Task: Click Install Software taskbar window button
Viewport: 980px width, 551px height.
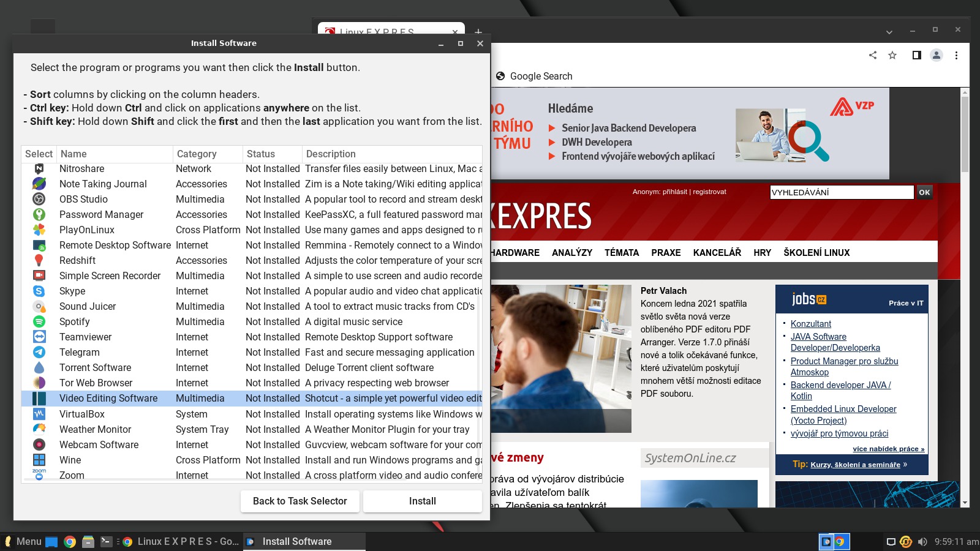Action: click(304, 541)
